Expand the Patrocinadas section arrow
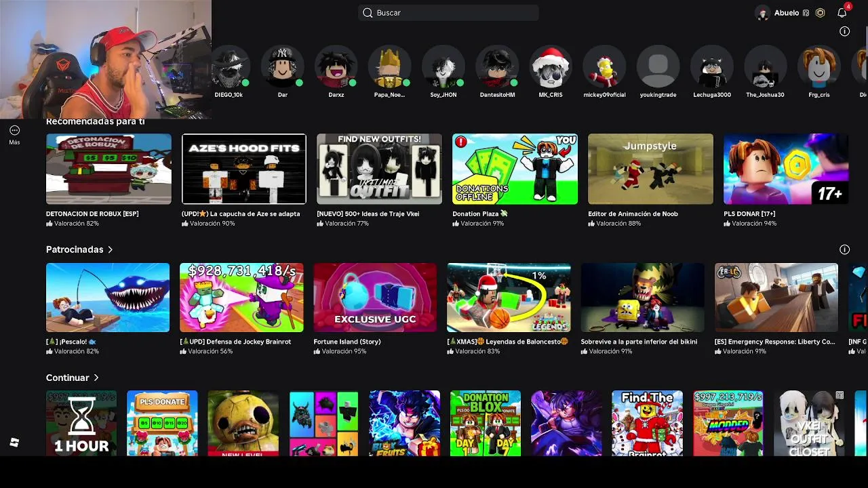Screen dimensions: 868x488 (x=111, y=249)
